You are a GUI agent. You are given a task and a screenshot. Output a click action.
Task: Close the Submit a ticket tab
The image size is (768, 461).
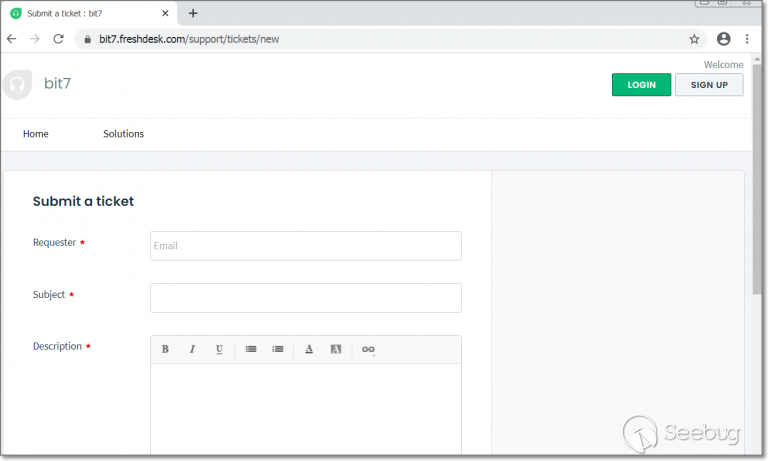point(165,13)
